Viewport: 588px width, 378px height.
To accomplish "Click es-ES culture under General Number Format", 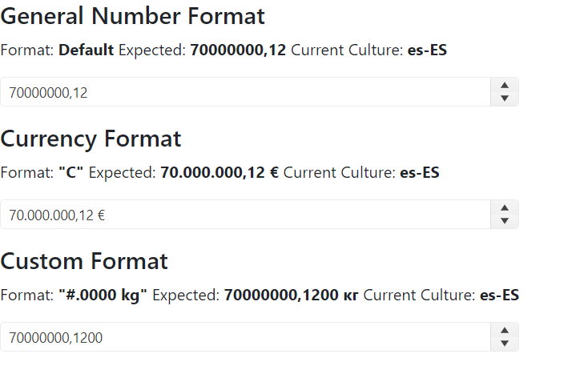I will click(x=427, y=50).
